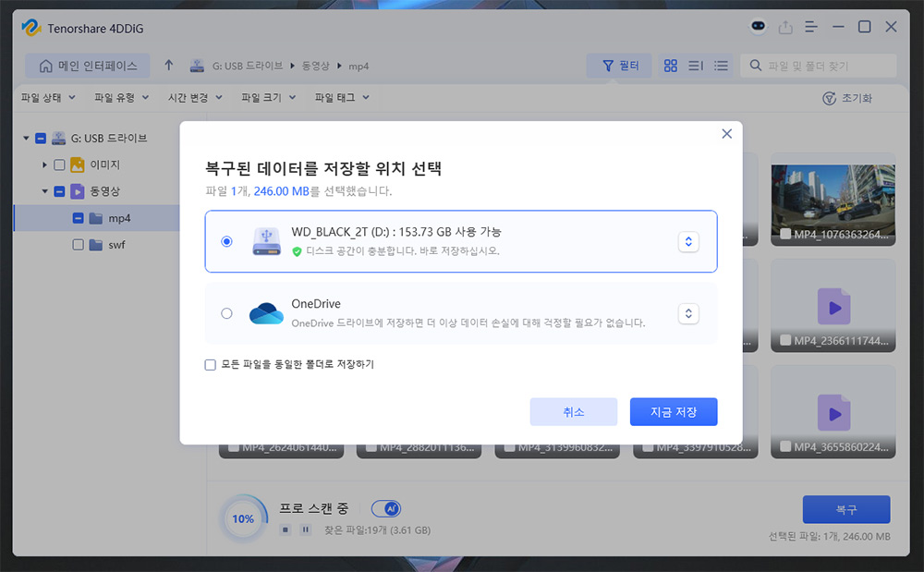
Task: Click the search magnifier icon
Action: point(756,66)
